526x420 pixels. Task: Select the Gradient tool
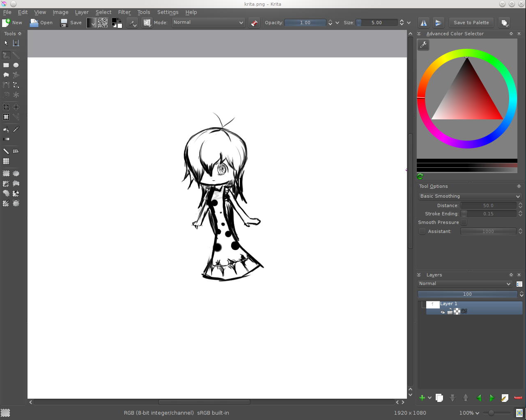click(6, 139)
